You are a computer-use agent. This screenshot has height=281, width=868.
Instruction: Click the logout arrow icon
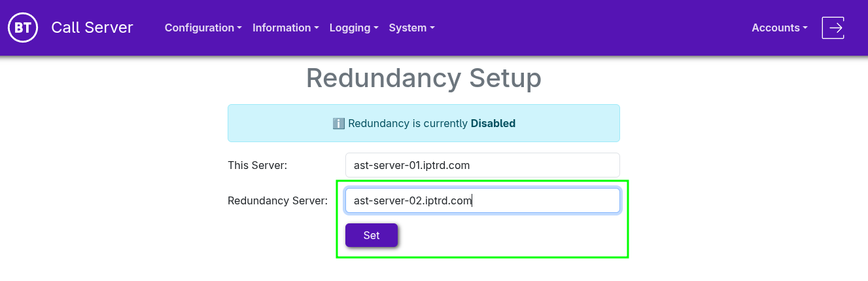(833, 28)
